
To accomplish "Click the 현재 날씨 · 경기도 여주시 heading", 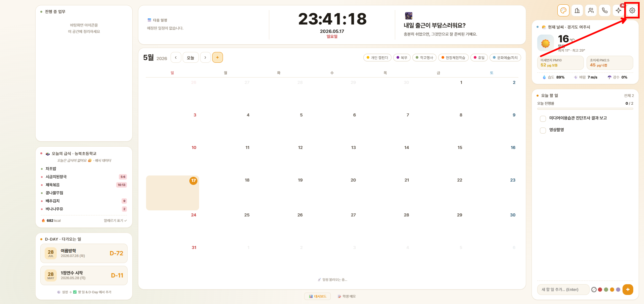I will pyautogui.click(x=569, y=27).
